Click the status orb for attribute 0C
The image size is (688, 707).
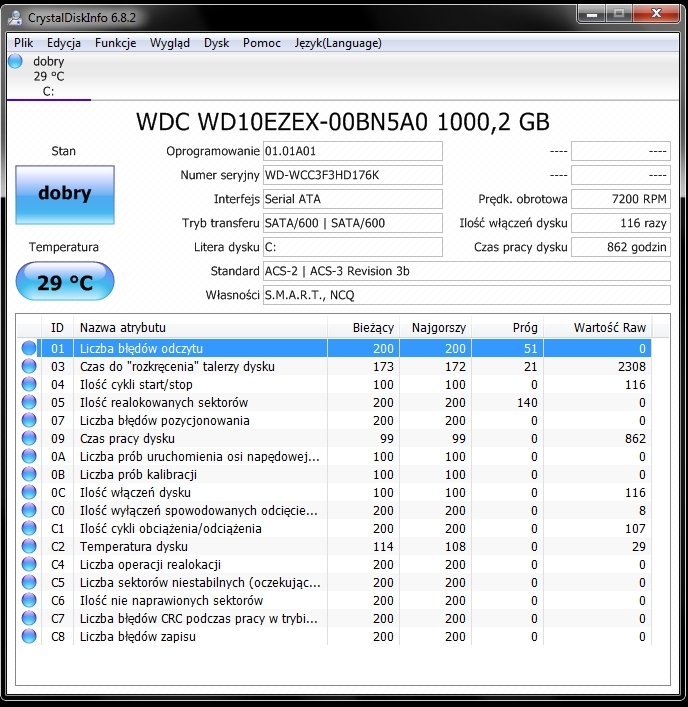29,492
